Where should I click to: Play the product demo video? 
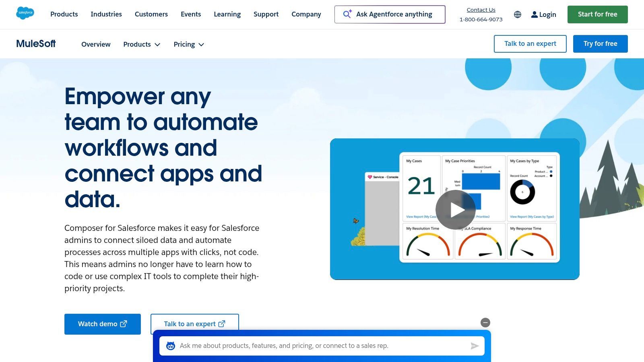tap(455, 210)
